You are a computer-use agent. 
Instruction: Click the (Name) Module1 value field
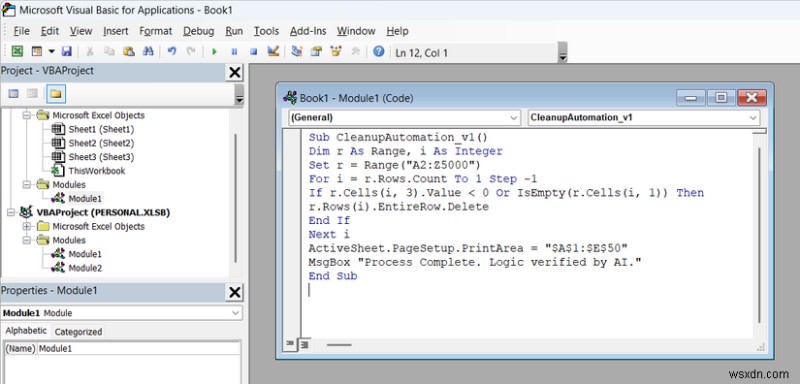(x=139, y=349)
